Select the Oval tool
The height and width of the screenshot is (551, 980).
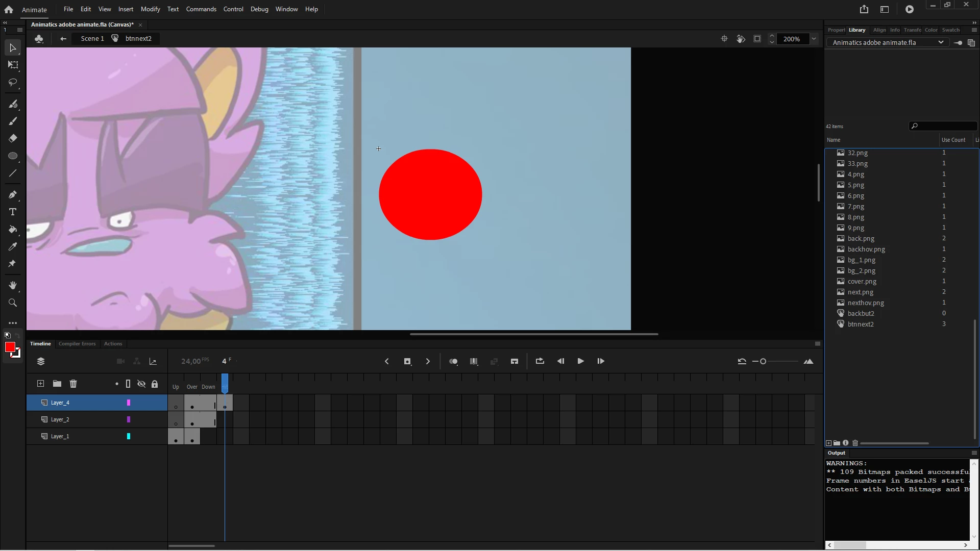(x=13, y=156)
